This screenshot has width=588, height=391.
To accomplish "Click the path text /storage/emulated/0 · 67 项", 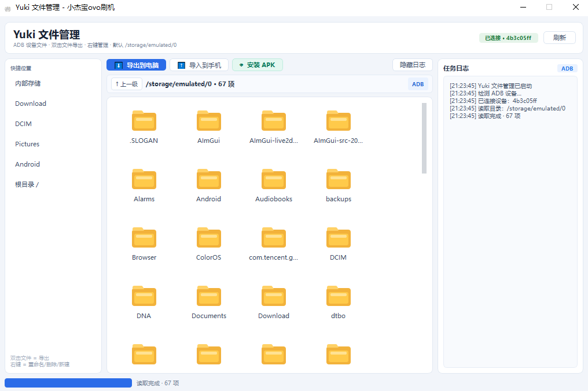I will (190, 84).
